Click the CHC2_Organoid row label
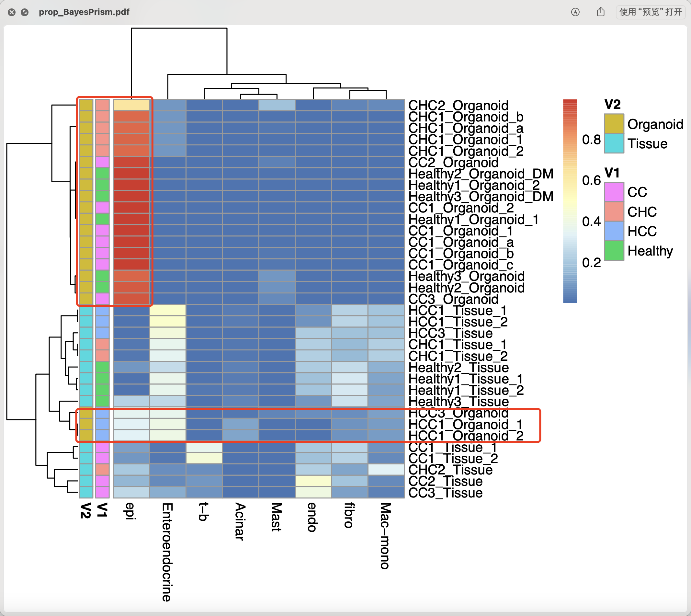691x616 pixels. coord(458,105)
